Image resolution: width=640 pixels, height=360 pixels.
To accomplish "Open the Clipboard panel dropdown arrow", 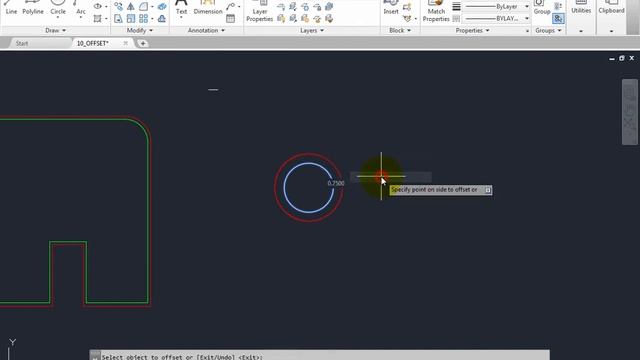I will 611,31.
